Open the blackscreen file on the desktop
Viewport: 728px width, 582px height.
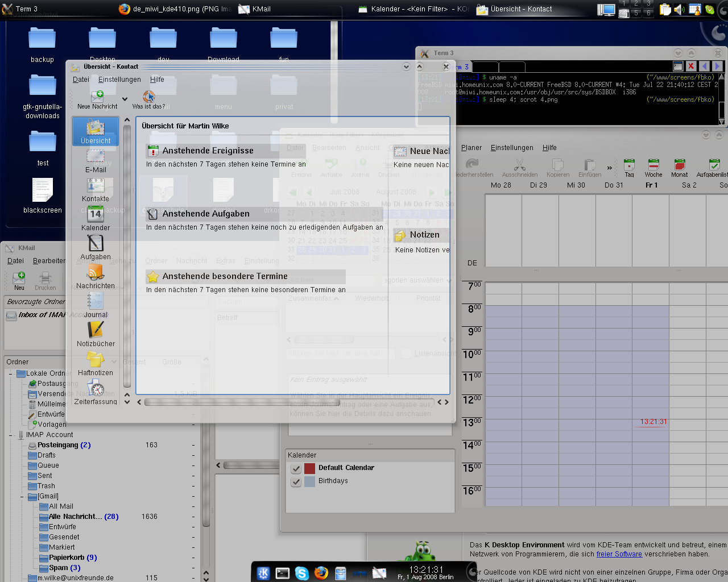point(42,196)
